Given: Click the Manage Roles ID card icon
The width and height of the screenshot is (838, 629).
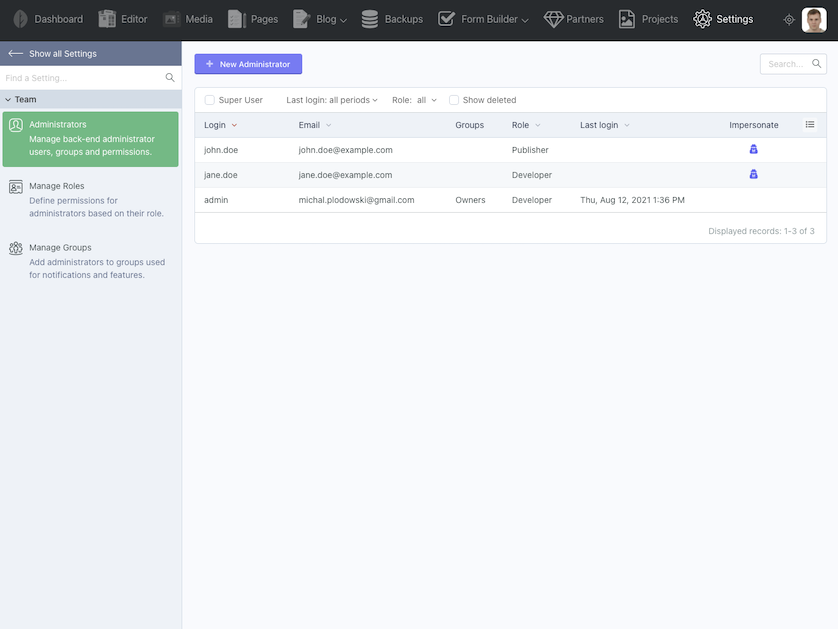Looking at the screenshot, I should coord(16,187).
